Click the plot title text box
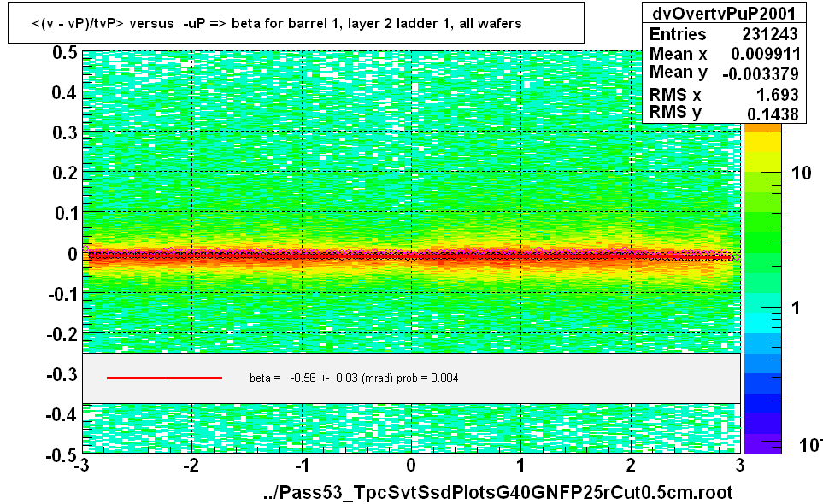The height and width of the screenshot is (504, 823). tap(296, 23)
